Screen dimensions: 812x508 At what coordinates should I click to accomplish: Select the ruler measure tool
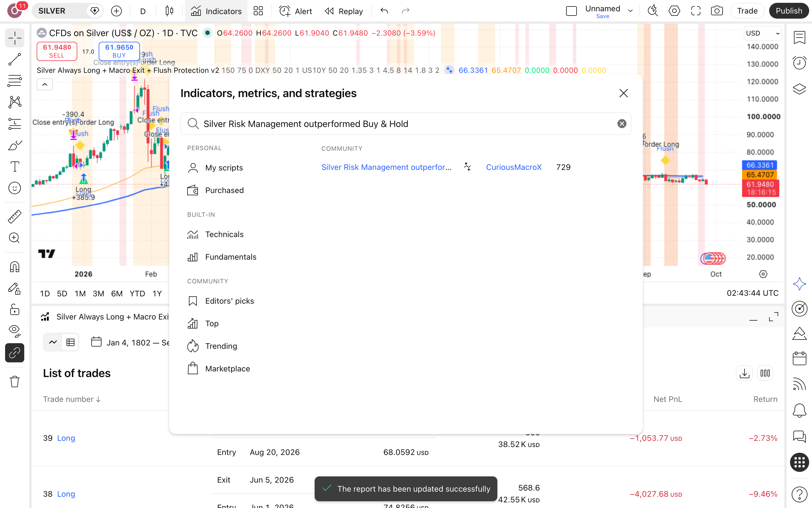pyautogui.click(x=14, y=217)
